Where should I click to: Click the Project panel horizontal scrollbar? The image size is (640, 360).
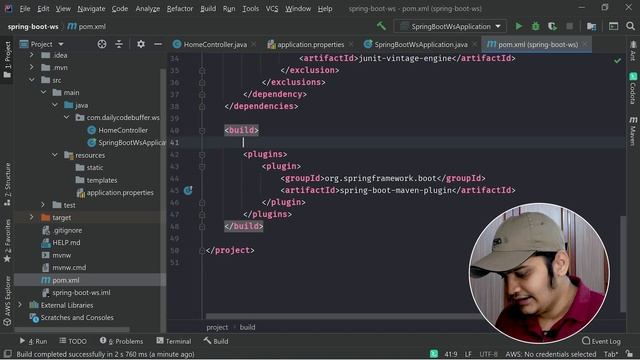[x=73, y=329]
